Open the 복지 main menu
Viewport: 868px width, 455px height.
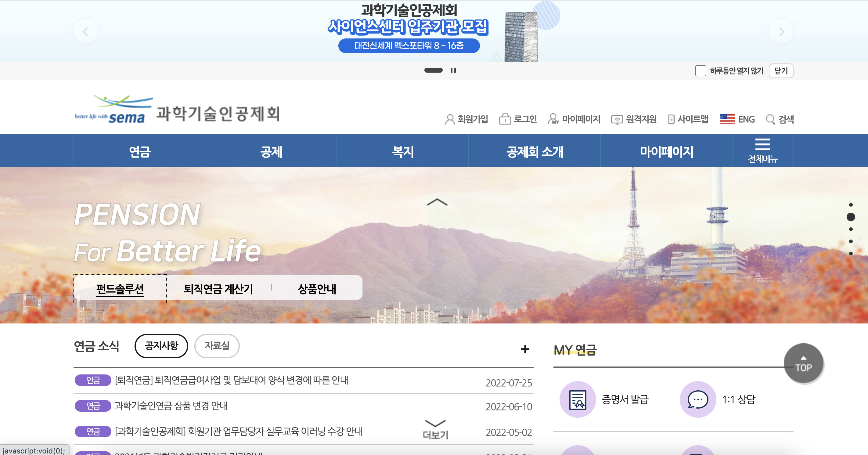[x=403, y=151]
